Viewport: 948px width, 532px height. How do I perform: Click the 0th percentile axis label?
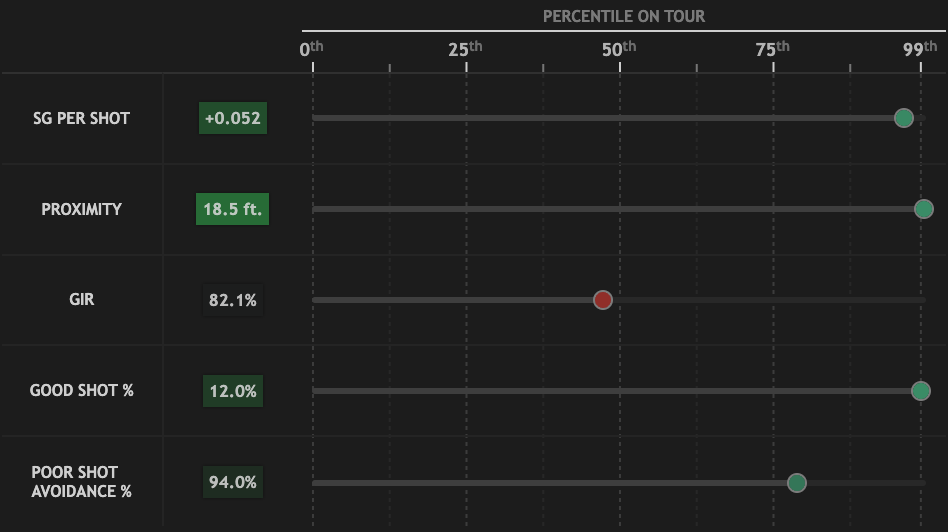coord(312,48)
